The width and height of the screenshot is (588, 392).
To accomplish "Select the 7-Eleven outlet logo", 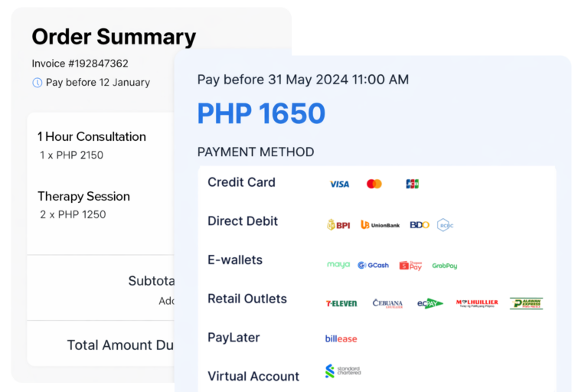I will pyautogui.click(x=341, y=303).
